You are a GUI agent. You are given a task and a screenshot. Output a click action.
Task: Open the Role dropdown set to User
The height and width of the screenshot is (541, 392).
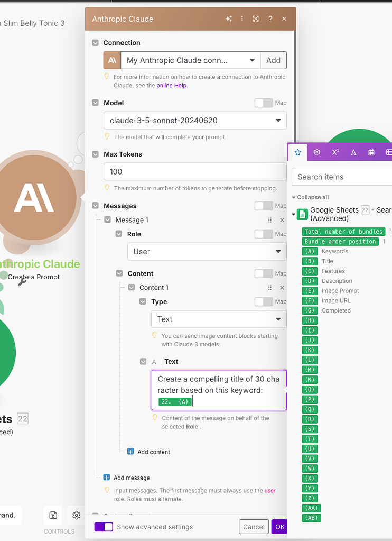(x=207, y=252)
